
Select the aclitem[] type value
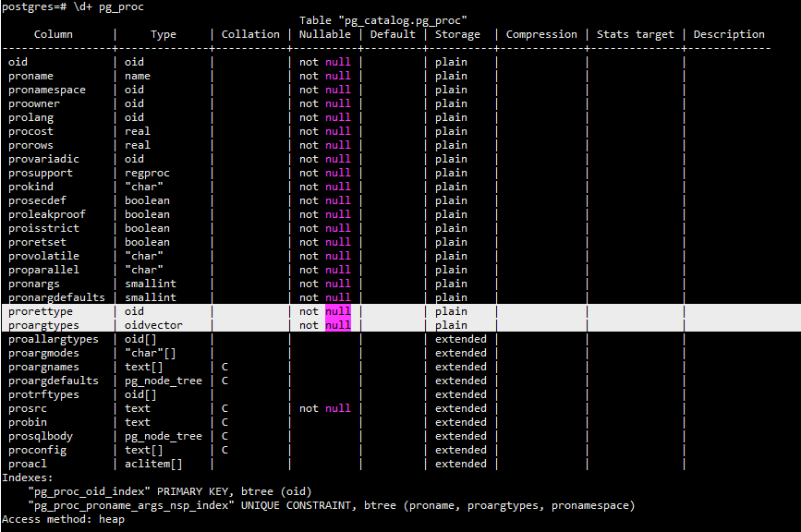[x=153, y=464]
